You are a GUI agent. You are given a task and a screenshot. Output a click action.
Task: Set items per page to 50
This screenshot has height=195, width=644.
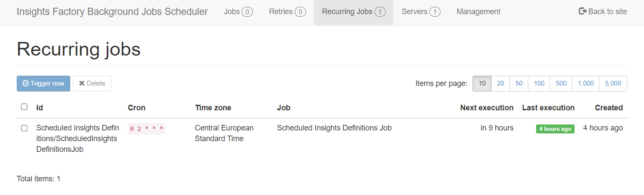coord(519,83)
